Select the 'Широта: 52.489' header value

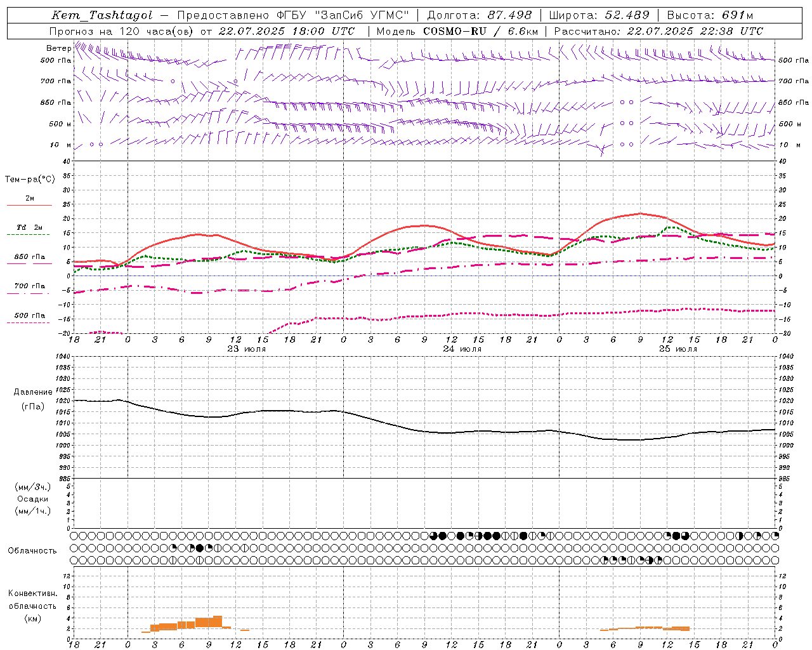(x=599, y=15)
